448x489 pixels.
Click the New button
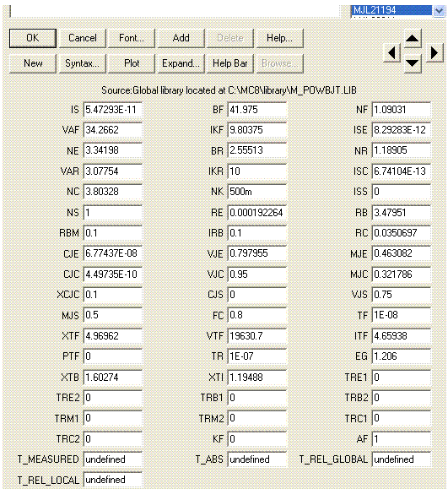pyautogui.click(x=33, y=63)
